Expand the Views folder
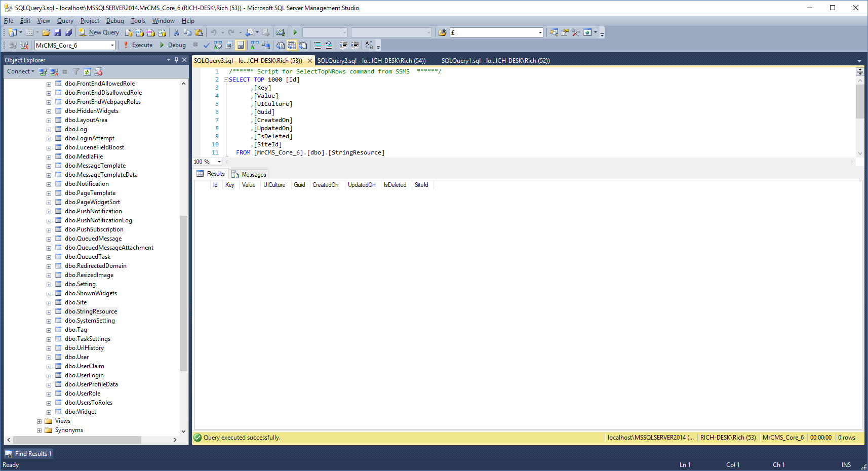Viewport: 868px width, 471px height. (40, 420)
